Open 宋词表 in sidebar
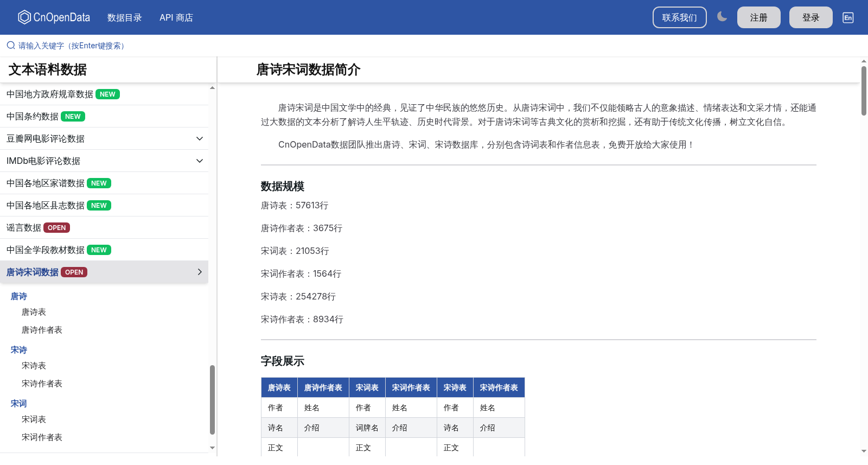Image resolution: width=868 pixels, height=465 pixels. click(34, 419)
